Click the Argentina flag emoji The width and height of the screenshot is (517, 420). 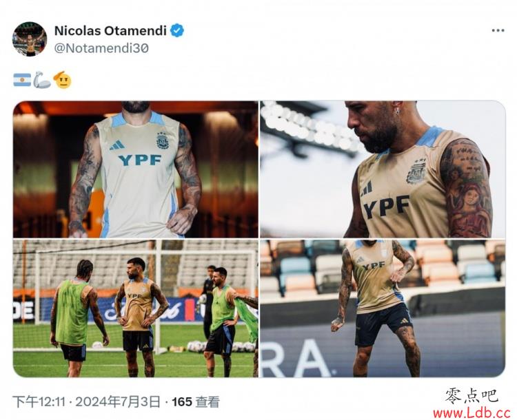point(22,80)
